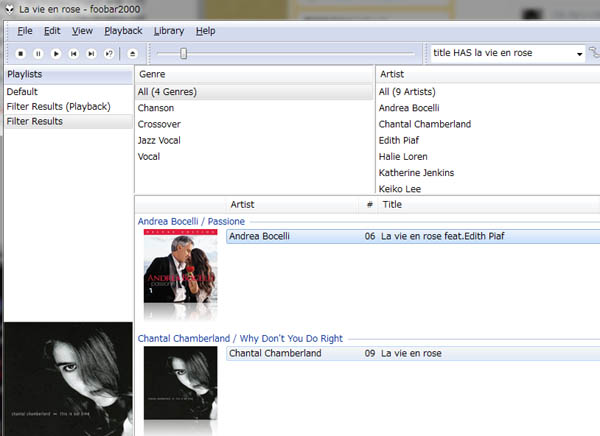This screenshot has height=436, width=600.
Task: Select the 'Filter Results' playlist
Action: coord(68,121)
